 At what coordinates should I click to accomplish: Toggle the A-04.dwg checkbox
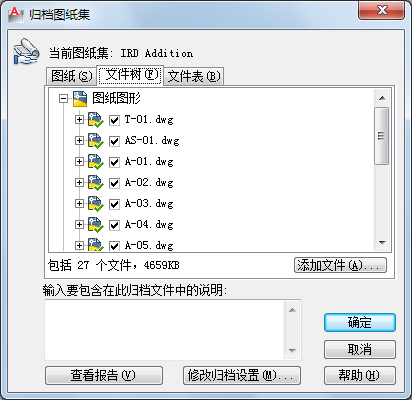[114, 225]
